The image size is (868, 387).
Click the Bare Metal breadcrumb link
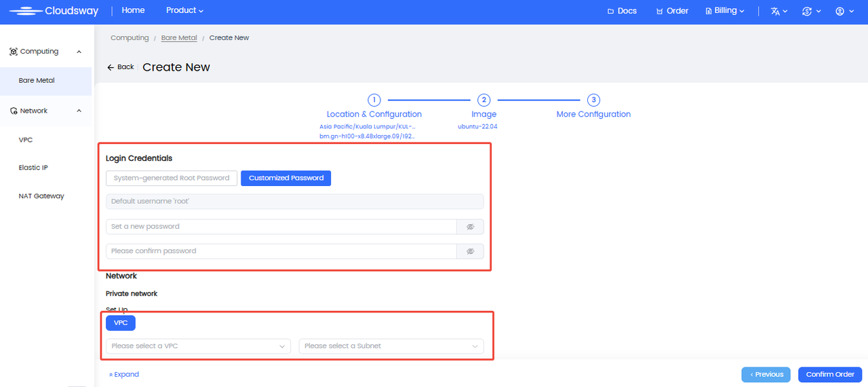pos(179,38)
